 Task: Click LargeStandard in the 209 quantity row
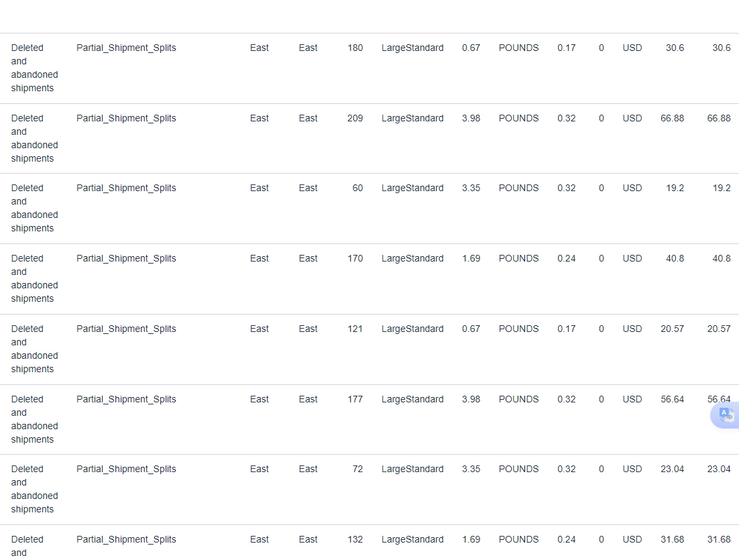(x=412, y=118)
